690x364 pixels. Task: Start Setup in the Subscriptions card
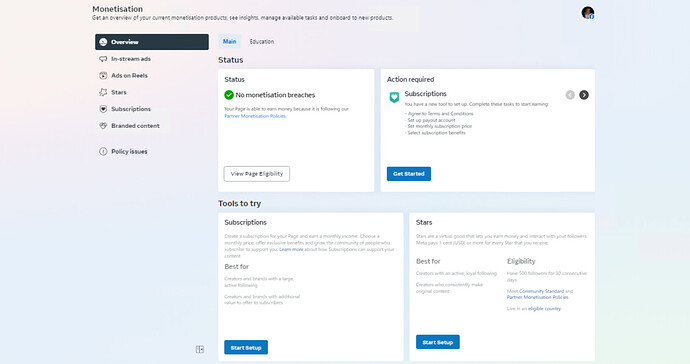[x=246, y=347]
